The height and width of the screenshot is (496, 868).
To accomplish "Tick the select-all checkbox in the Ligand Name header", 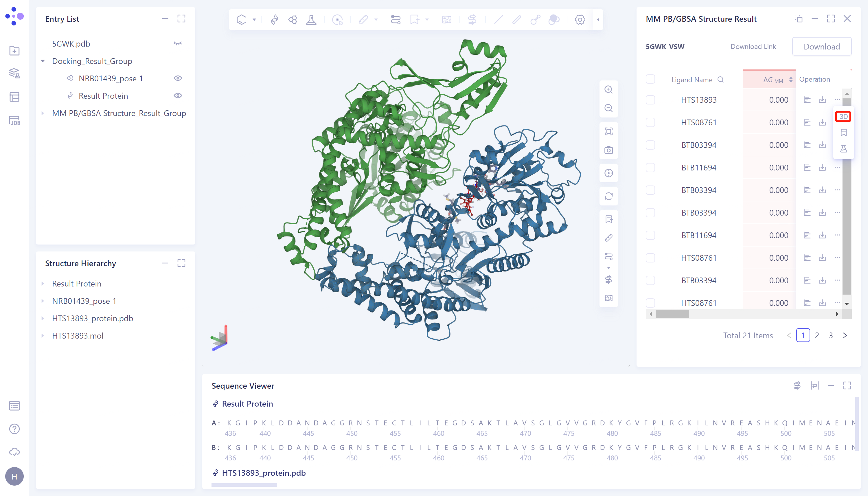I will 650,79.
